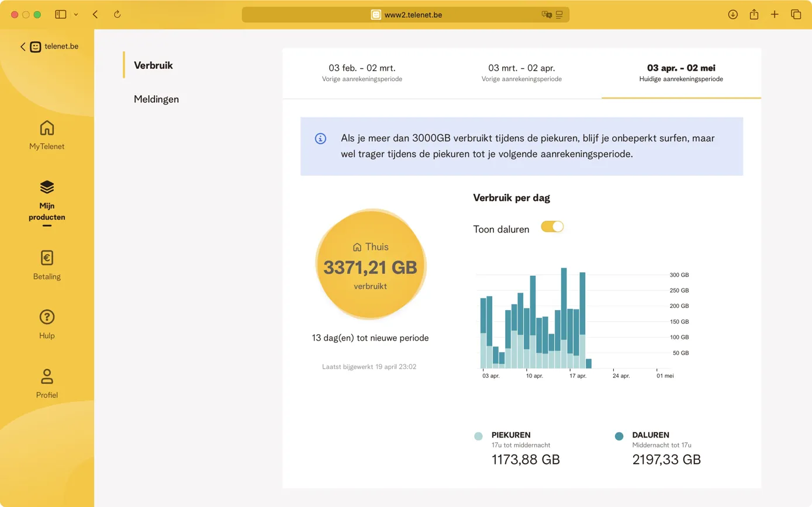The image size is (812, 507).
Task: Open the Profiel person icon
Action: [x=47, y=376]
